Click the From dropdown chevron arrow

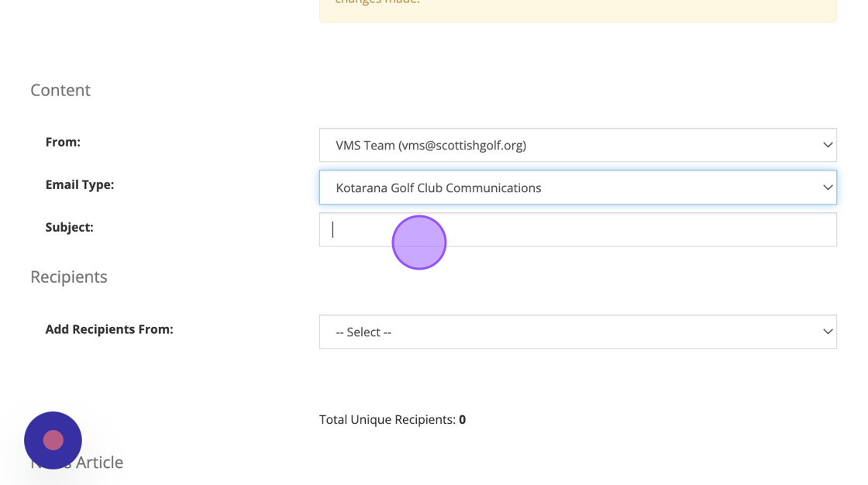[x=827, y=145]
